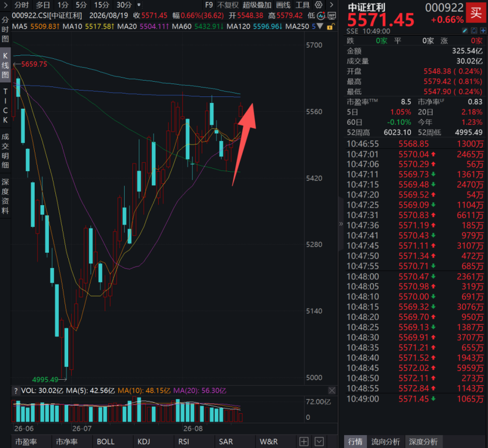This screenshot has width=488, height=448.
Task: Switch indicator to BOLL
Action: pos(105,442)
